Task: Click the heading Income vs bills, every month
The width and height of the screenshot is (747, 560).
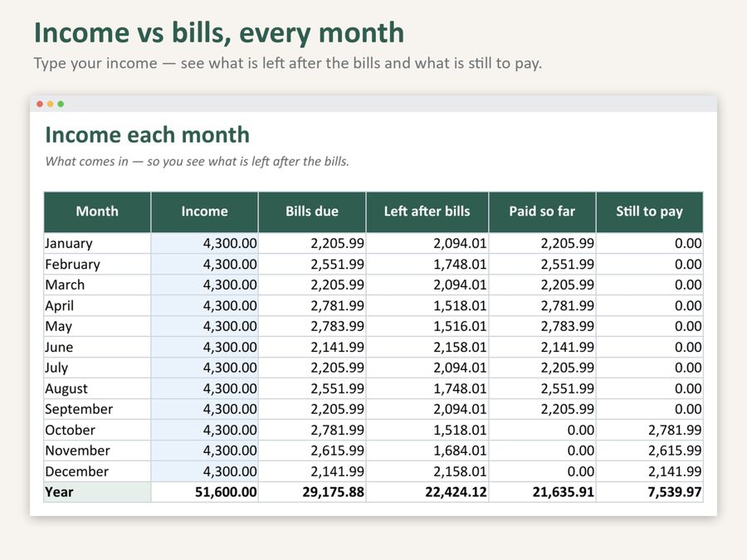Action: click(219, 33)
